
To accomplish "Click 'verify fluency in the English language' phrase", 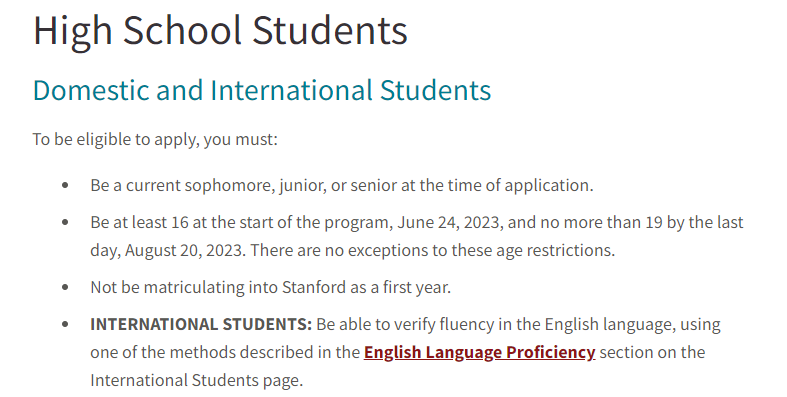I will pos(533,325).
